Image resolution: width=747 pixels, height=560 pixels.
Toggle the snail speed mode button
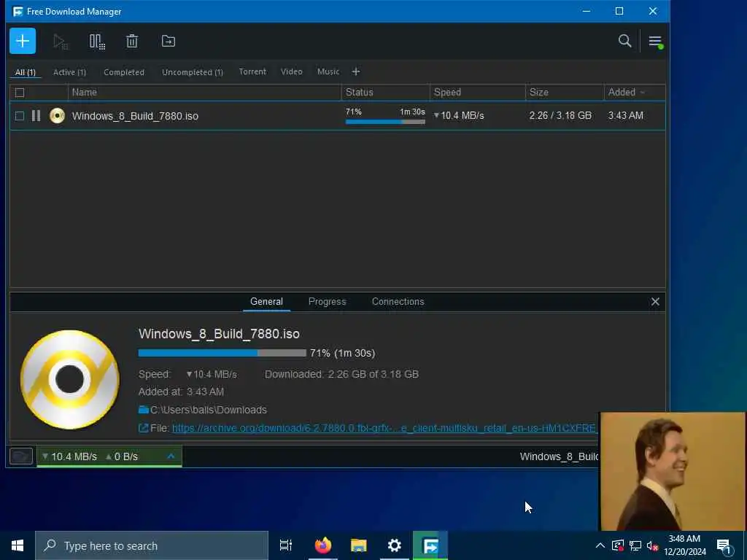21,456
